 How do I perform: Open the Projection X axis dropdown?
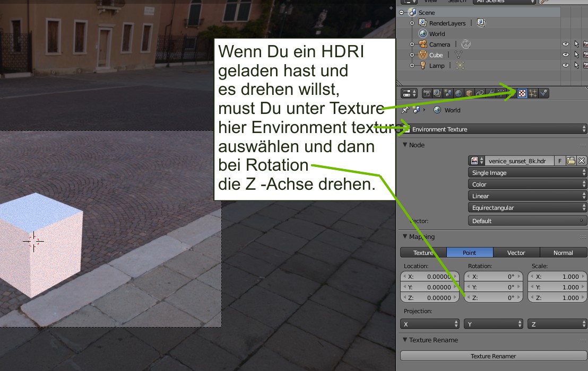[430, 324]
